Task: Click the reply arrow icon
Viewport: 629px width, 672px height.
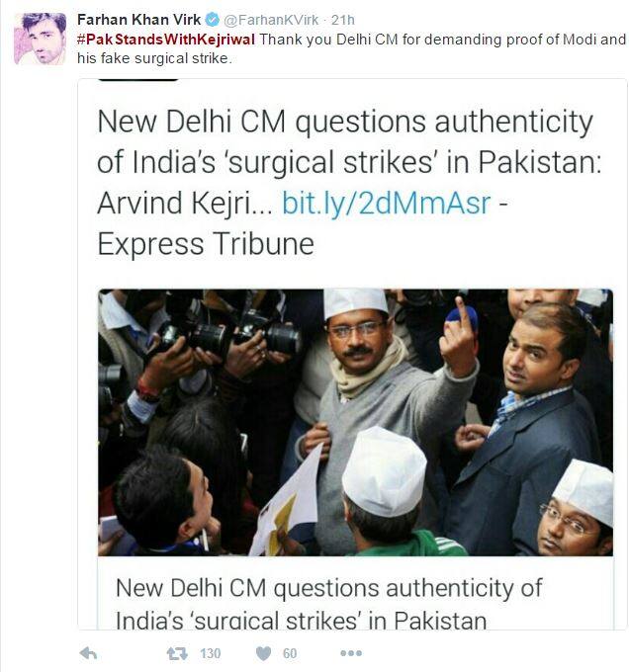Action: [88, 653]
